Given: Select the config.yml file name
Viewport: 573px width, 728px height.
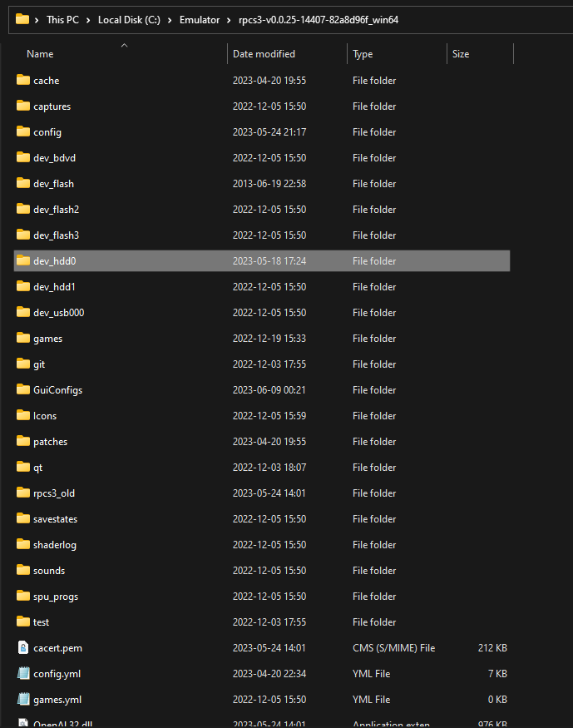Looking at the screenshot, I should click(x=57, y=674).
